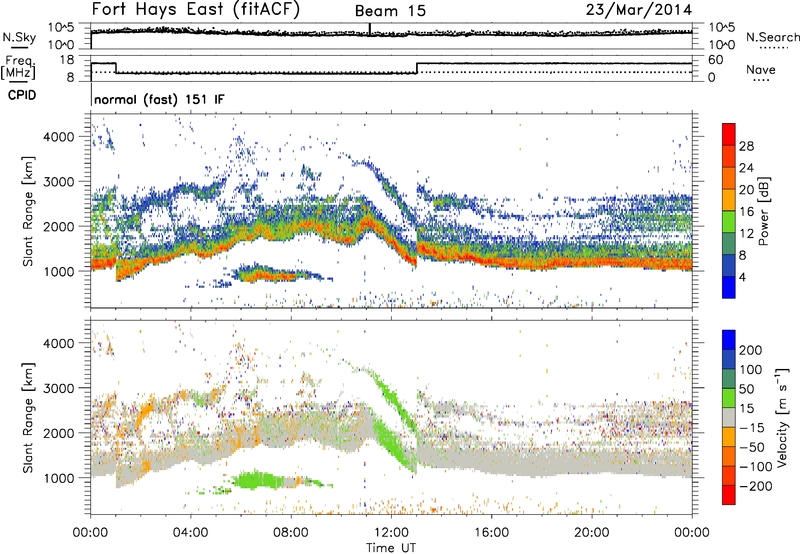
Task: Click the "16:00" time tick label
Action: tap(491, 533)
